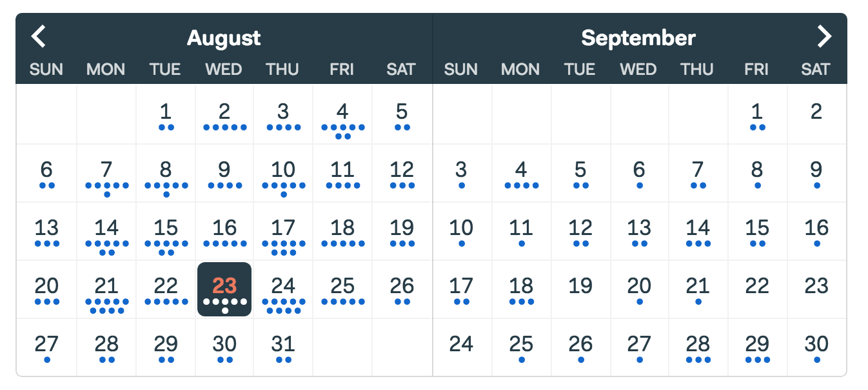Select September 28 with three dots
This screenshot has width=868, height=390.
[x=698, y=347]
